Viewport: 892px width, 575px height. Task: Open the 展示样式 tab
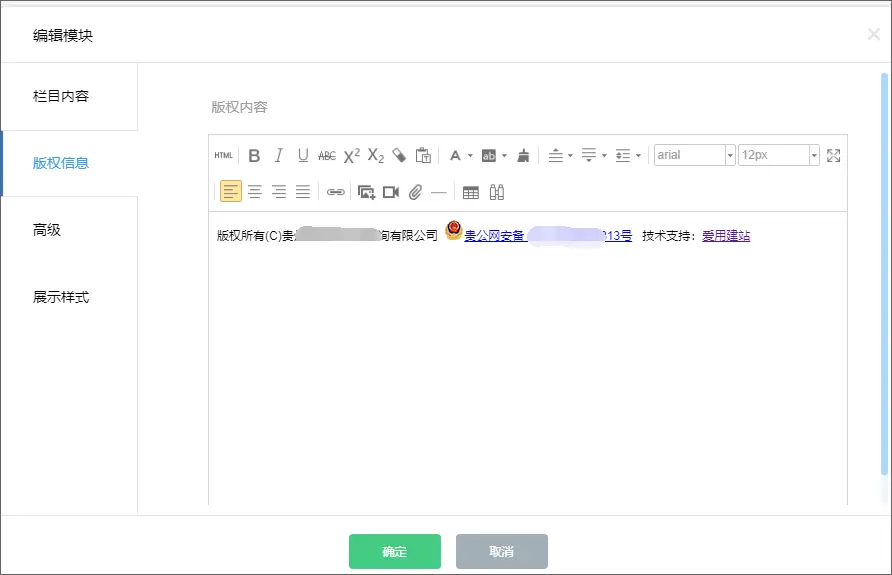tap(61, 298)
